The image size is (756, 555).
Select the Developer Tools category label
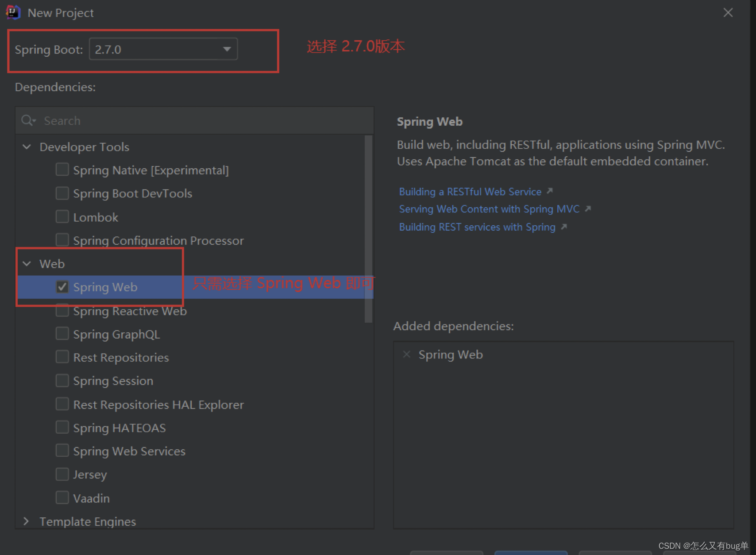click(84, 147)
